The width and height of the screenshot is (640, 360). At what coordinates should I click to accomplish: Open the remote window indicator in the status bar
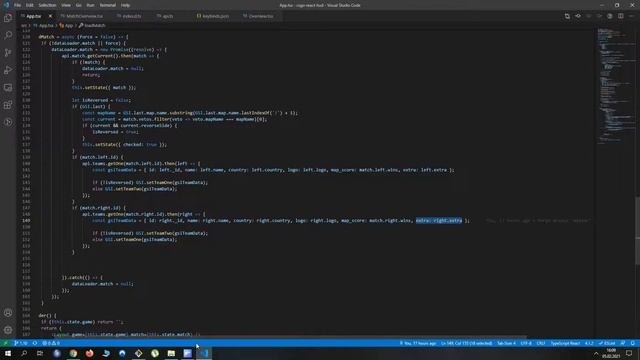5,343
